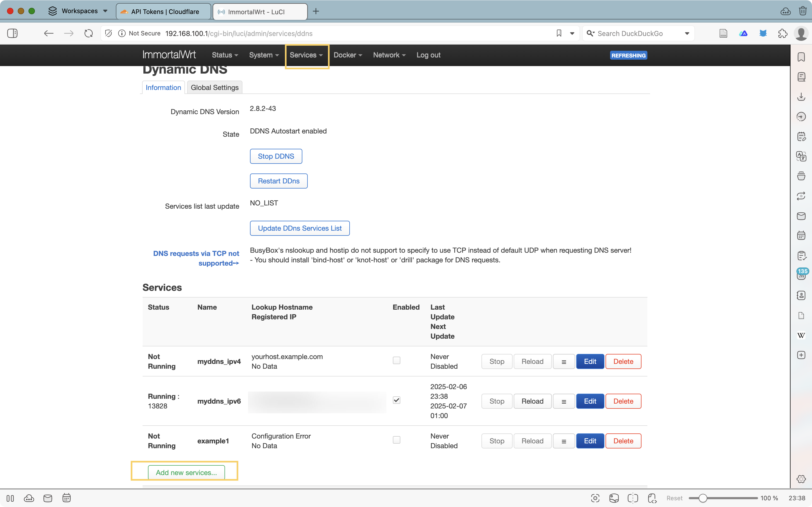Click the Restart DDns button

click(x=279, y=181)
